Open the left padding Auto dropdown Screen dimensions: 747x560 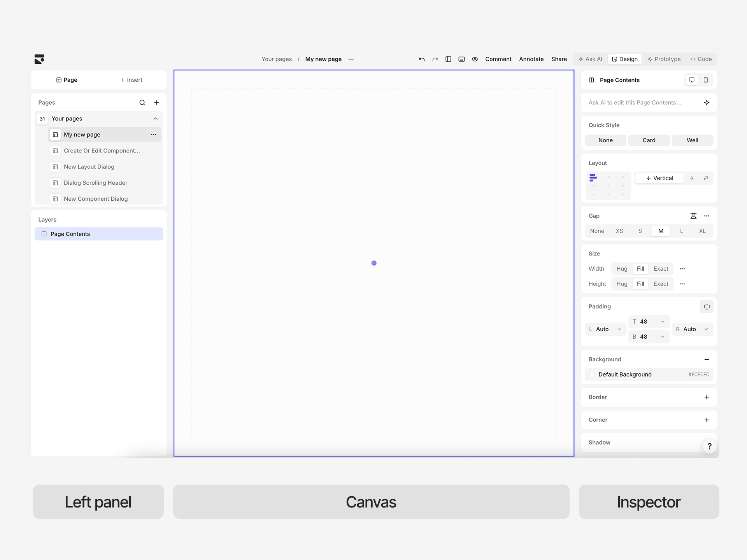pyautogui.click(x=619, y=329)
